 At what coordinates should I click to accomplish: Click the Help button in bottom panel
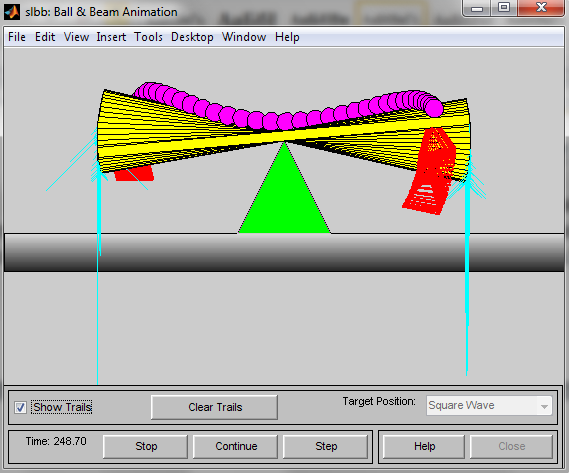(424, 446)
